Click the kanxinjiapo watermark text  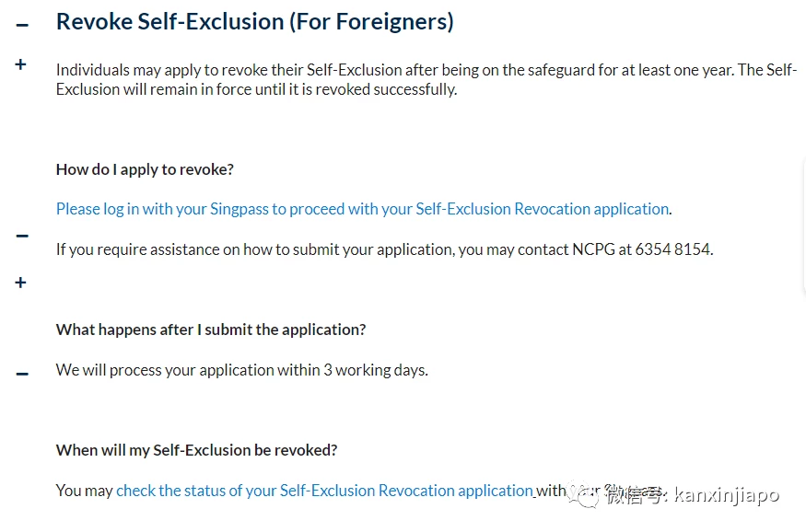pos(727,495)
